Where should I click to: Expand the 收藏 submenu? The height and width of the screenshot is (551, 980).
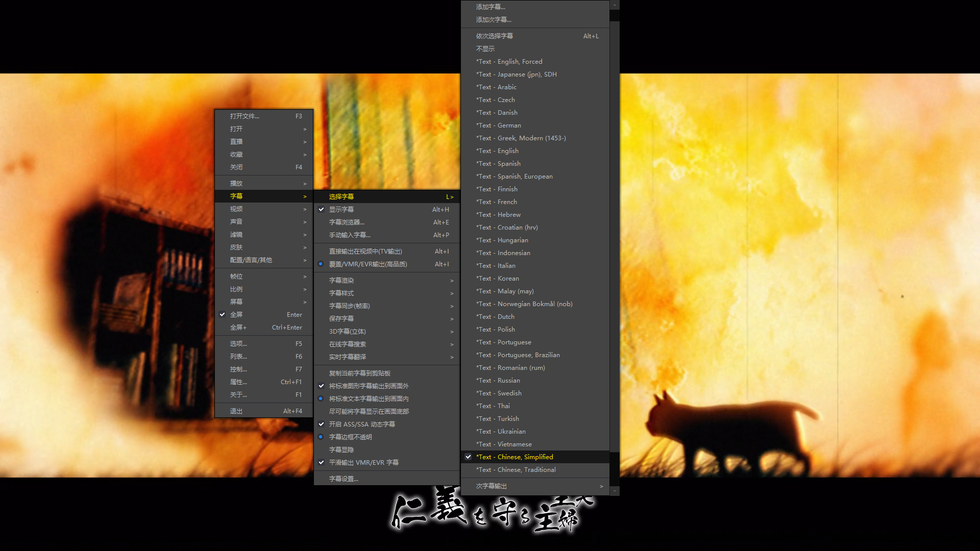(x=264, y=155)
